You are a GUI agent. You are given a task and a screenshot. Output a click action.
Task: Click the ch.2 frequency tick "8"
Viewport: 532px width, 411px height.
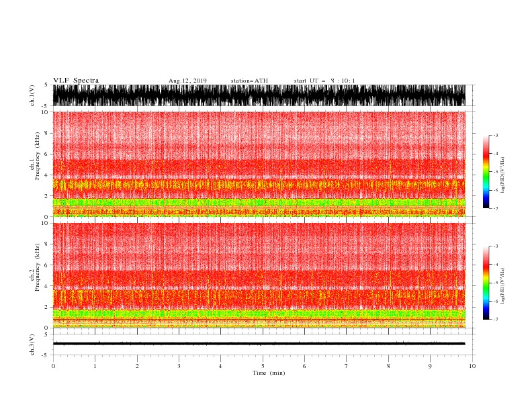pos(46,244)
